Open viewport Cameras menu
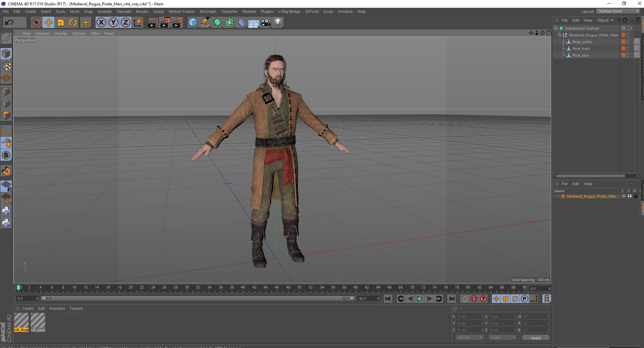Image resolution: width=644 pixels, height=348 pixels. coord(43,33)
